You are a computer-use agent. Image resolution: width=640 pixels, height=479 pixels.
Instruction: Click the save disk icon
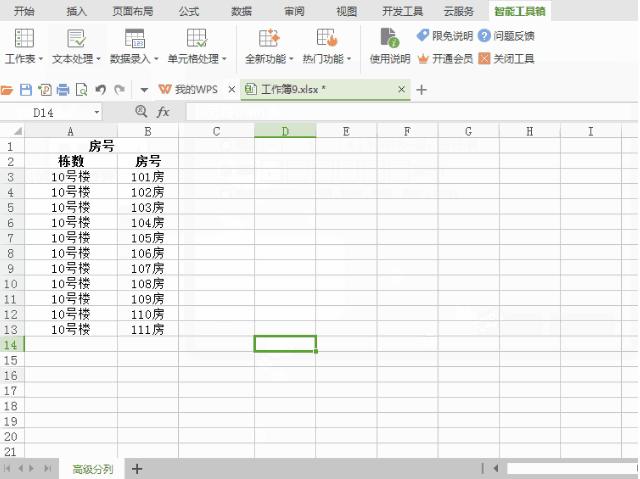[26, 89]
